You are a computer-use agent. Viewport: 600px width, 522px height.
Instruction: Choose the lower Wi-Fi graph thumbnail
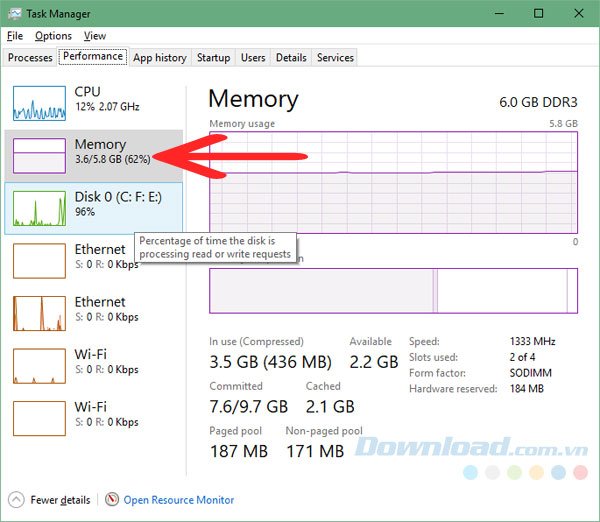pos(39,416)
